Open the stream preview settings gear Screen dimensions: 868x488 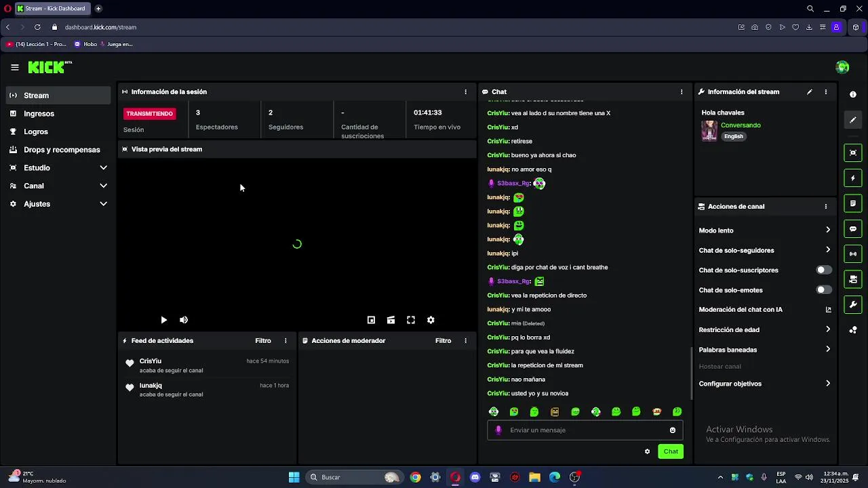click(x=431, y=320)
